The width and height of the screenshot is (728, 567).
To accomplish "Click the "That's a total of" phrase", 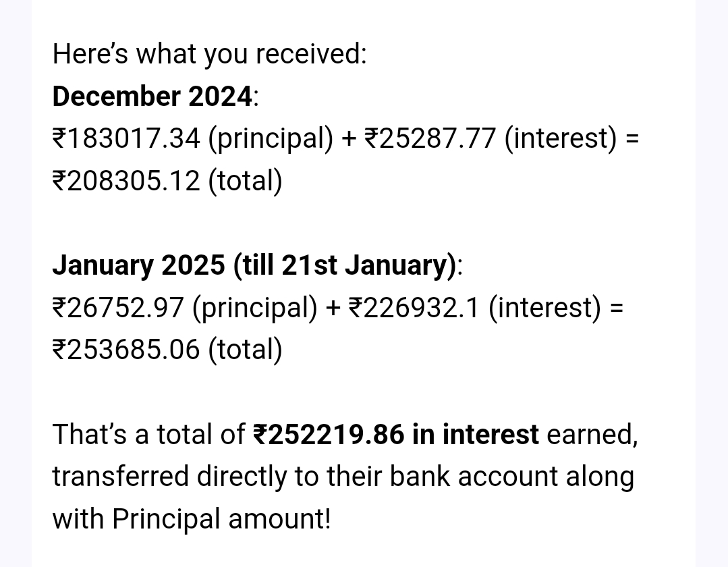I will coord(148,435).
